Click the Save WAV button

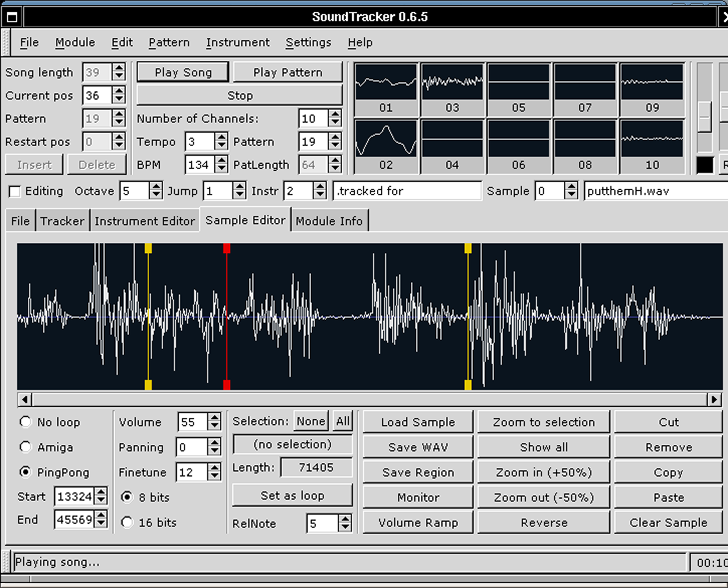tap(418, 447)
